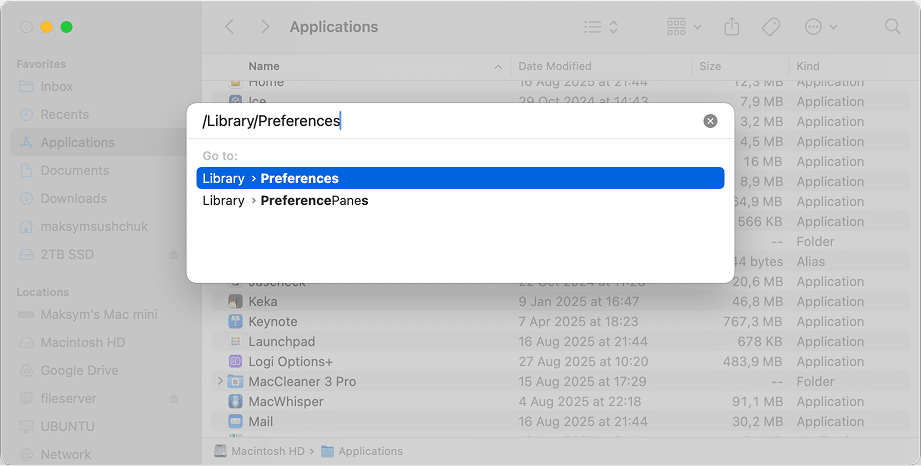
Task: Select the Library > Preferences suggestion
Action: point(460,178)
